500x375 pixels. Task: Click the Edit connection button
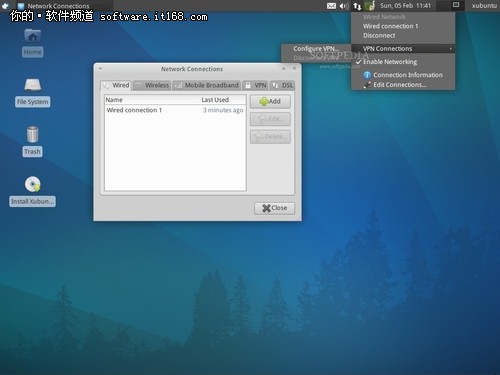pos(270,119)
